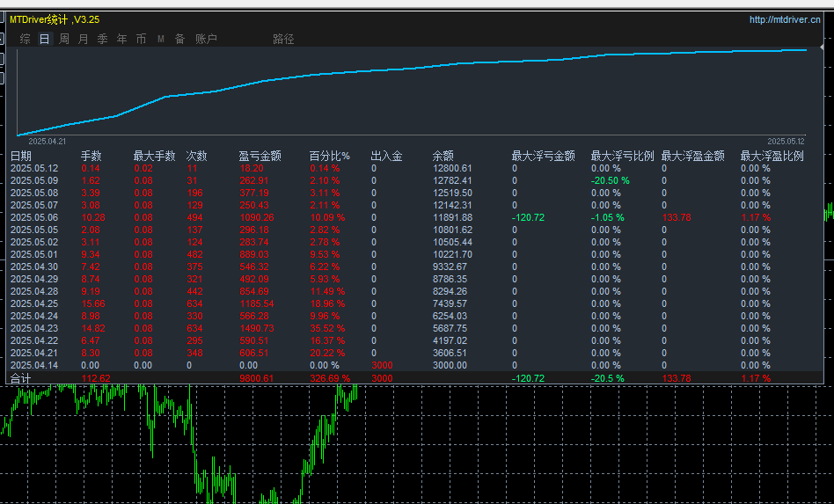Click the 最大浮盈比例 column header

(x=772, y=156)
